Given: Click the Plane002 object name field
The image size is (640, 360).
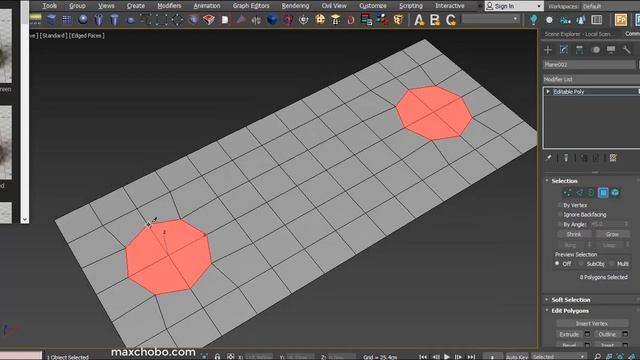Looking at the screenshot, I should (x=589, y=64).
